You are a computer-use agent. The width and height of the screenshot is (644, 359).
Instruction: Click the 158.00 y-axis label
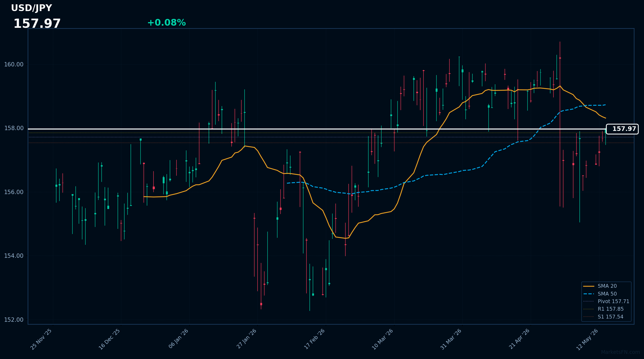coord(14,128)
